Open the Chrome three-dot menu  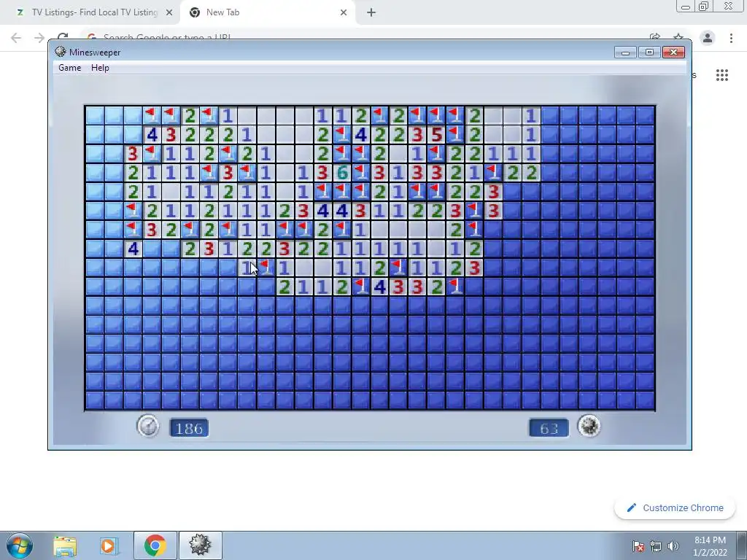(x=731, y=38)
